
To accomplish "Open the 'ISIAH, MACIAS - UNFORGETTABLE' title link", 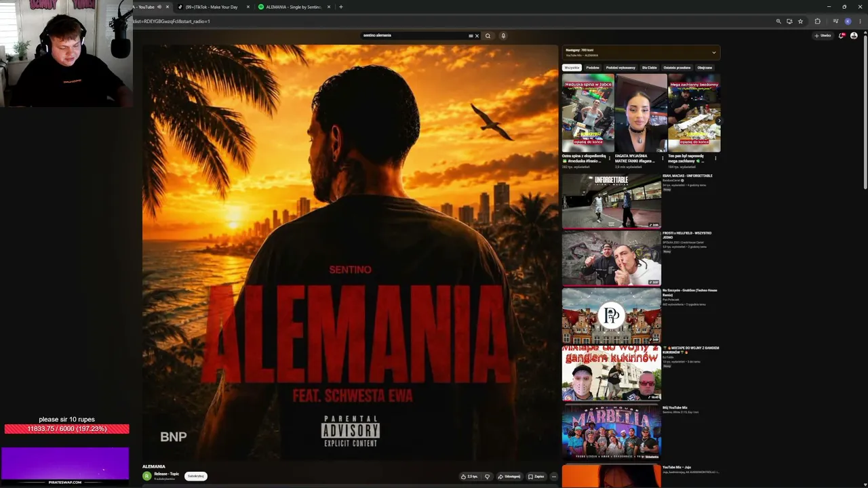I will click(x=687, y=176).
